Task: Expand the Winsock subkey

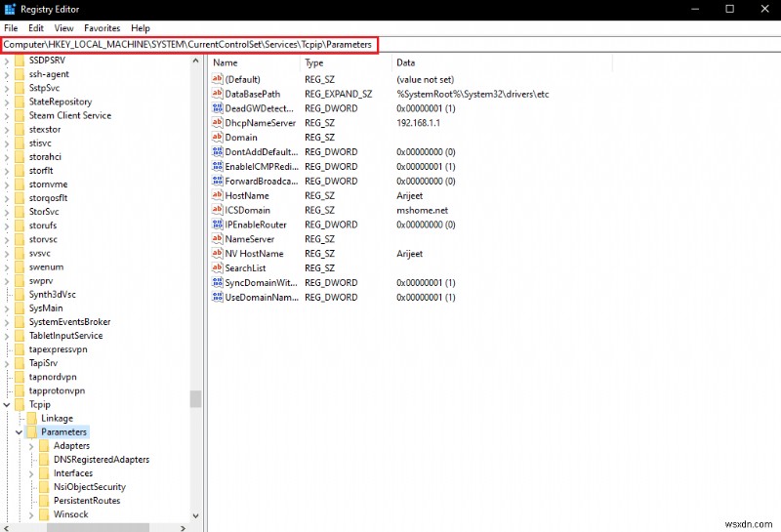Action: coord(31,514)
